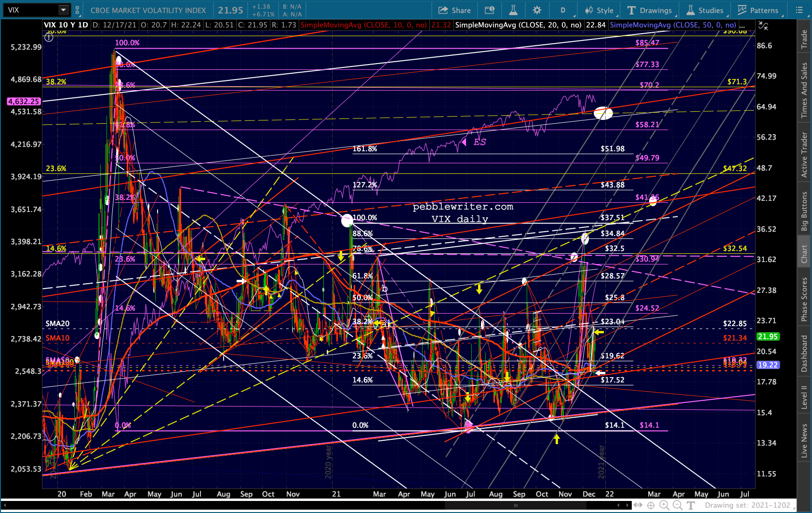Click the beaker Edit Studies icon
Screen dimensions: 812x513
click(513, 10)
